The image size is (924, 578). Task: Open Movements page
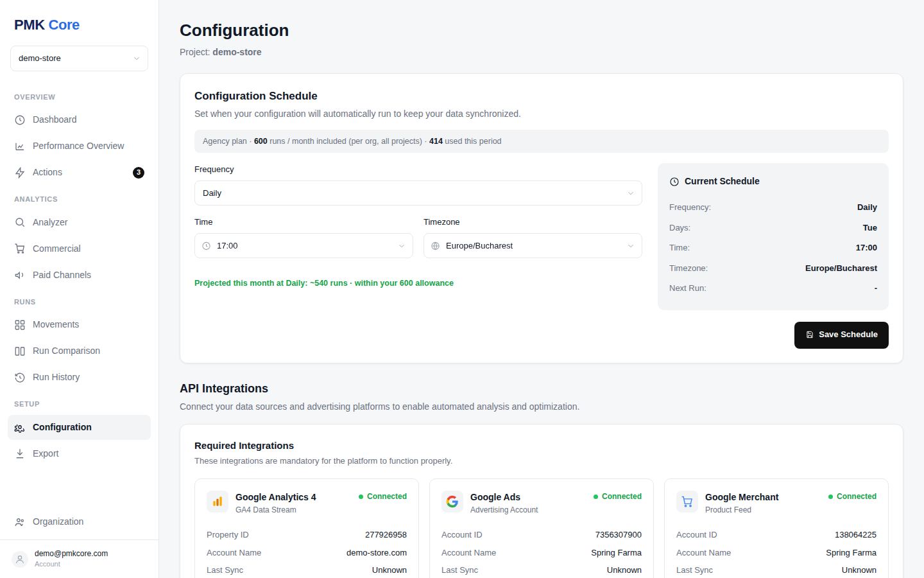(x=79, y=325)
